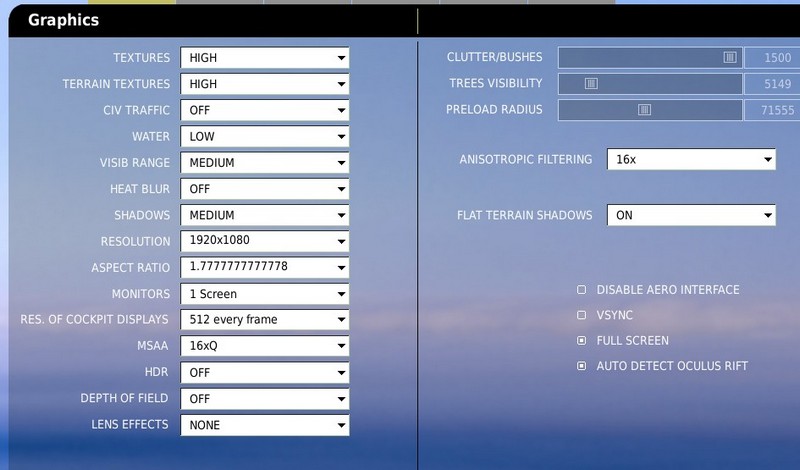Click the TREES VISIBILITY value field 5149
Viewport: 800px width, 470px height.
click(772, 84)
